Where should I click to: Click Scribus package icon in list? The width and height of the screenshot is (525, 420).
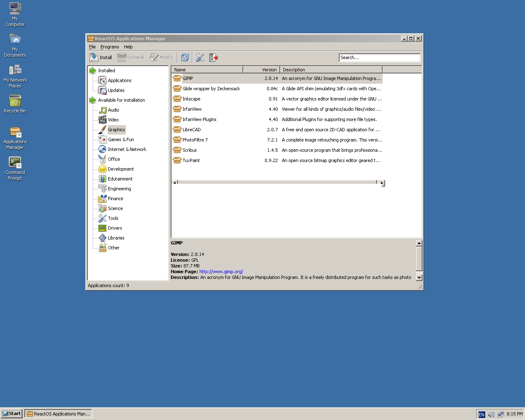(177, 150)
